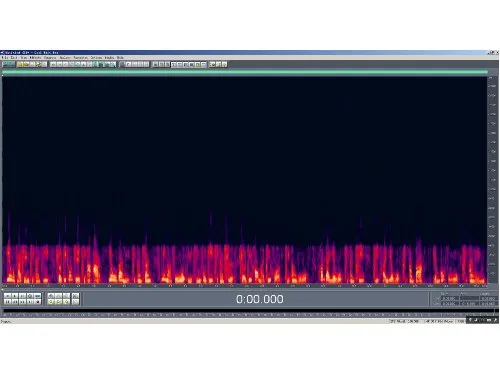Click the Zoom Out Full icon

[67, 296]
